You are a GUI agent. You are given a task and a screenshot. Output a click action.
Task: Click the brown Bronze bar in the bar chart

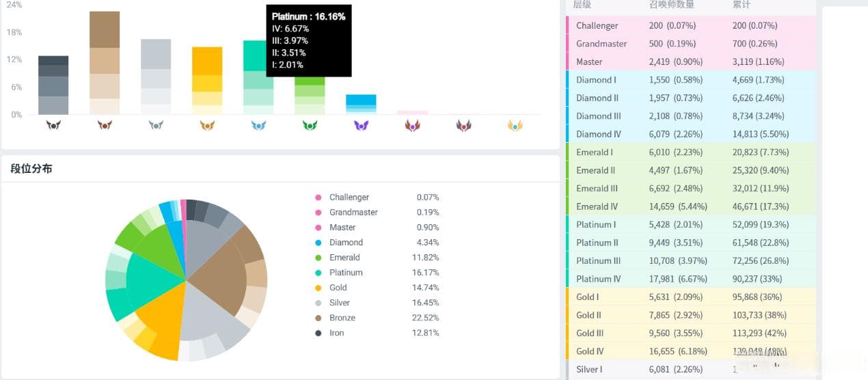click(105, 63)
